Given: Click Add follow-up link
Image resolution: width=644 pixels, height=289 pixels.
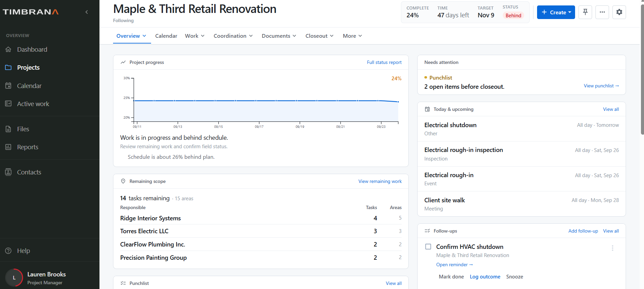Looking at the screenshot, I should 583,231.
